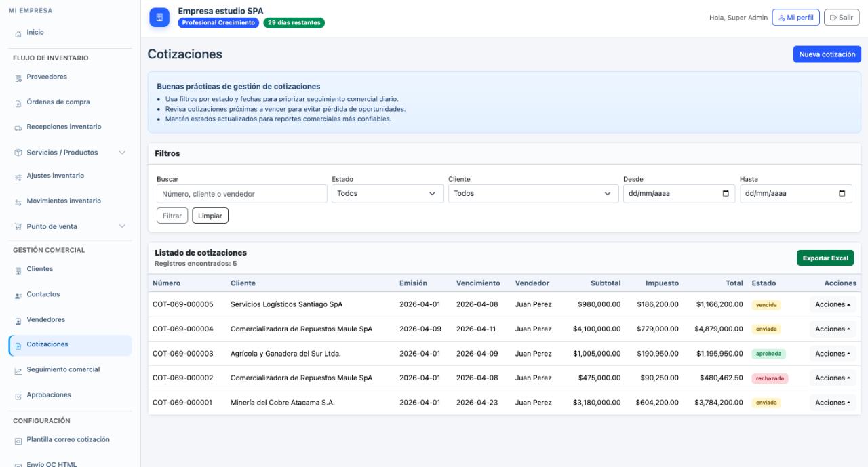868x467 pixels.
Task: Open Acciones dropdown for COT-069-000004
Action: coord(833,329)
